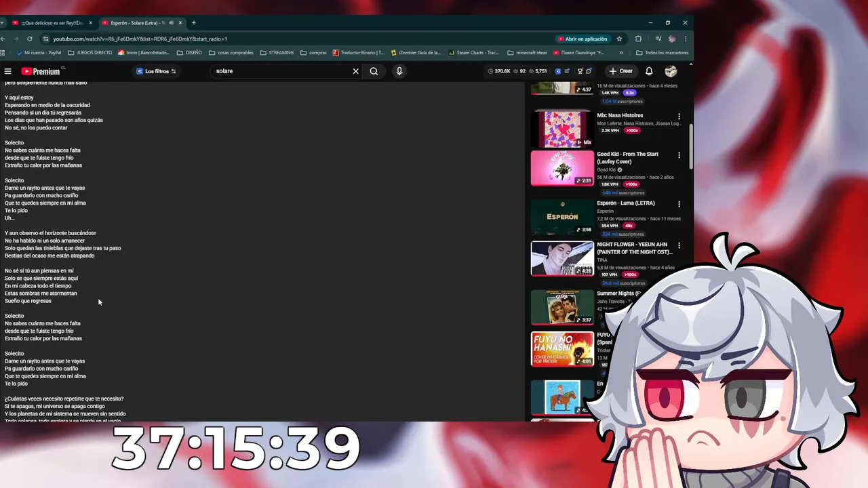Open 'Todos los marcadores' folder
868x488 pixels.
coord(663,52)
